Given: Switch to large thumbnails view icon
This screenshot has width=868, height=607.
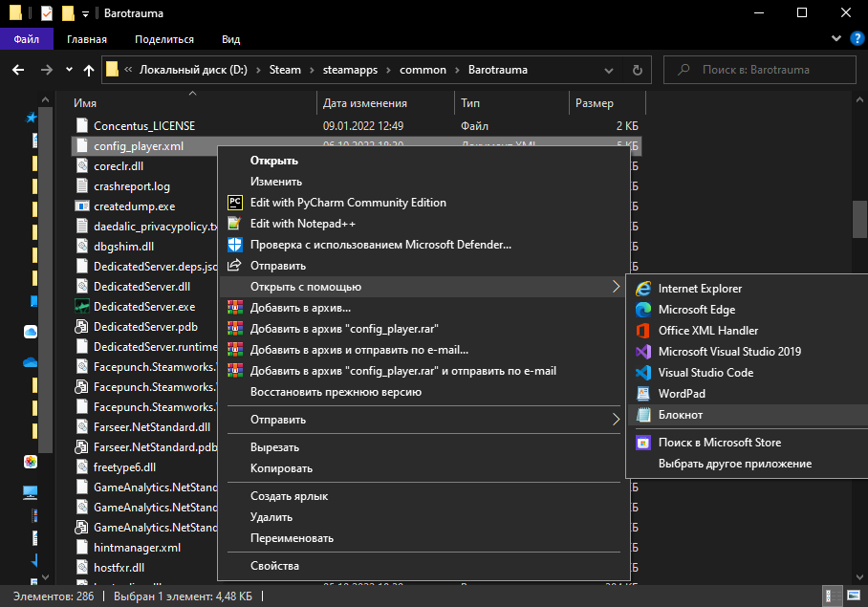Looking at the screenshot, I should pyautogui.click(x=854, y=596).
